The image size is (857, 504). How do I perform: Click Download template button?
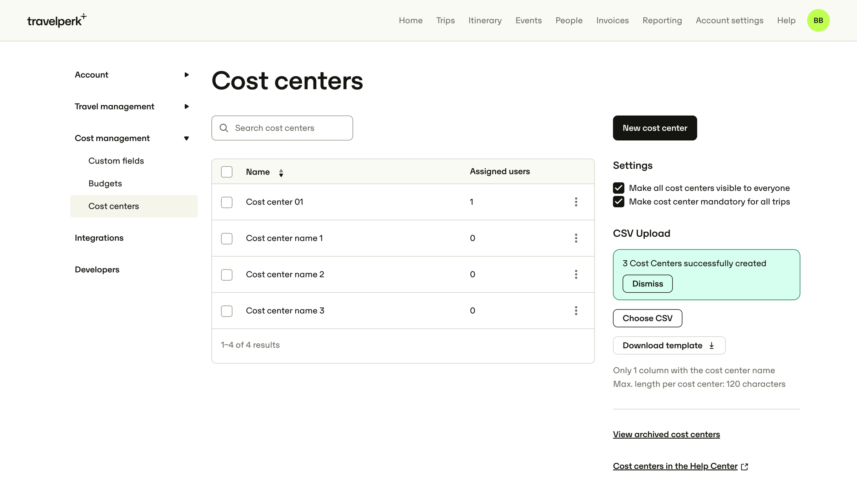click(x=669, y=346)
